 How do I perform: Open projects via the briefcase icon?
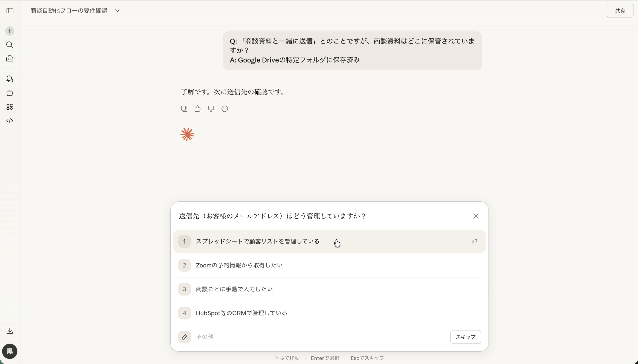coord(10,59)
